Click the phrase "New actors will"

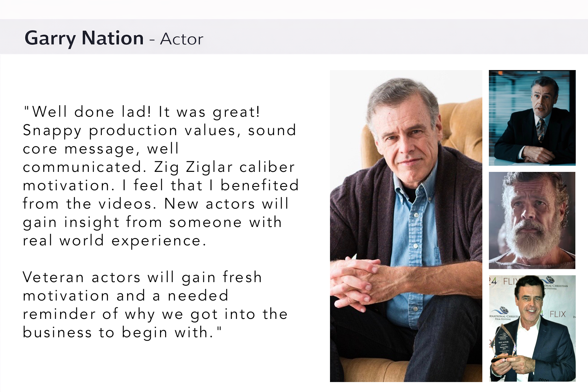(226, 204)
